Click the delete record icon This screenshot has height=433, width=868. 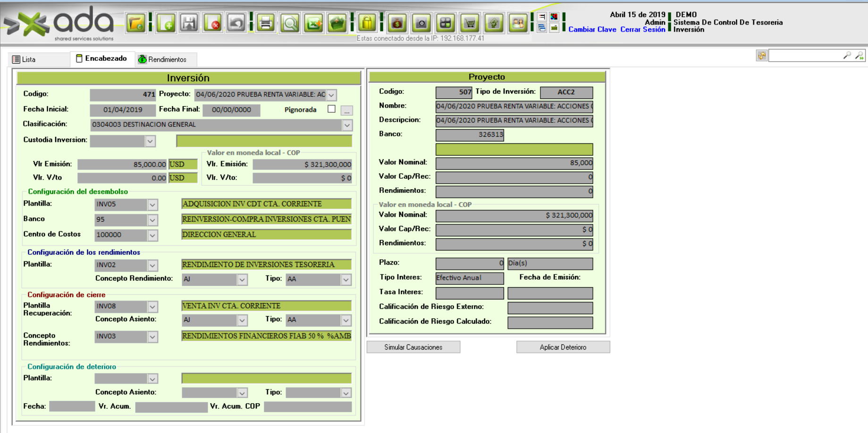[x=213, y=23]
